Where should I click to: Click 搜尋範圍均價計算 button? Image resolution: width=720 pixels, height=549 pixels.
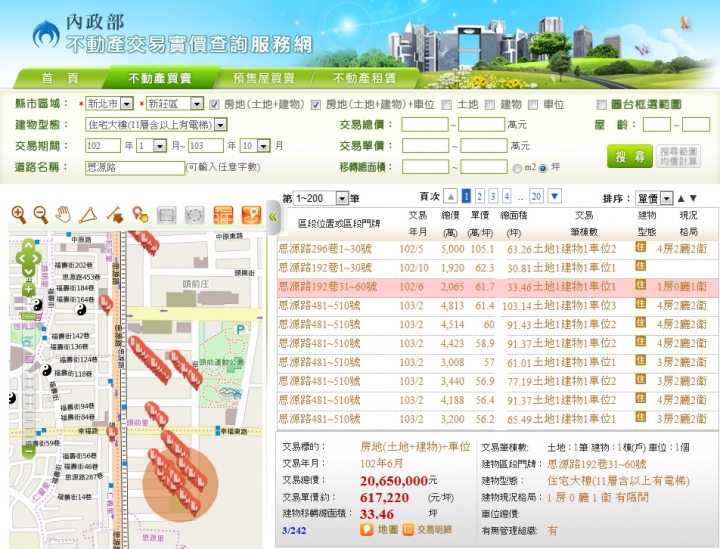(x=678, y=157)
